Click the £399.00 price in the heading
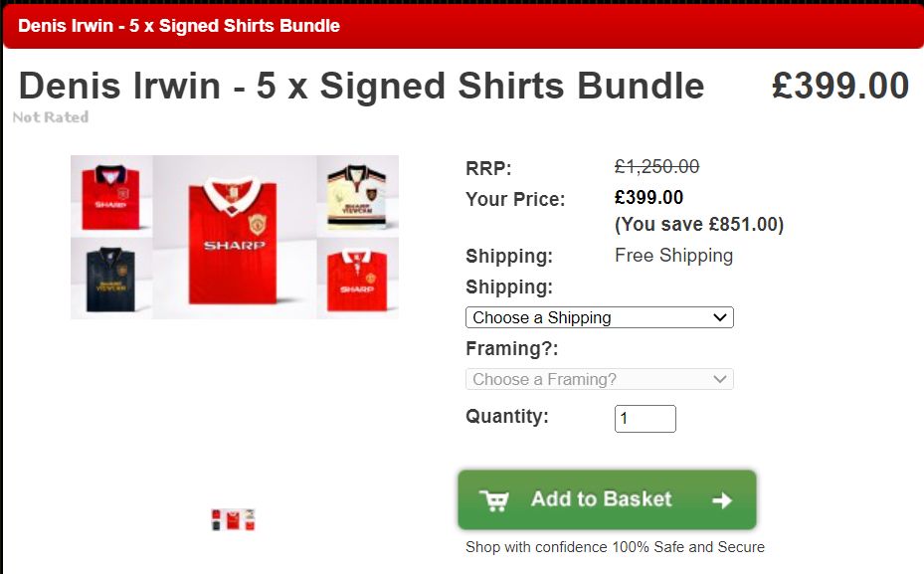This screenshot has height=574, width=924. point(840,86)
